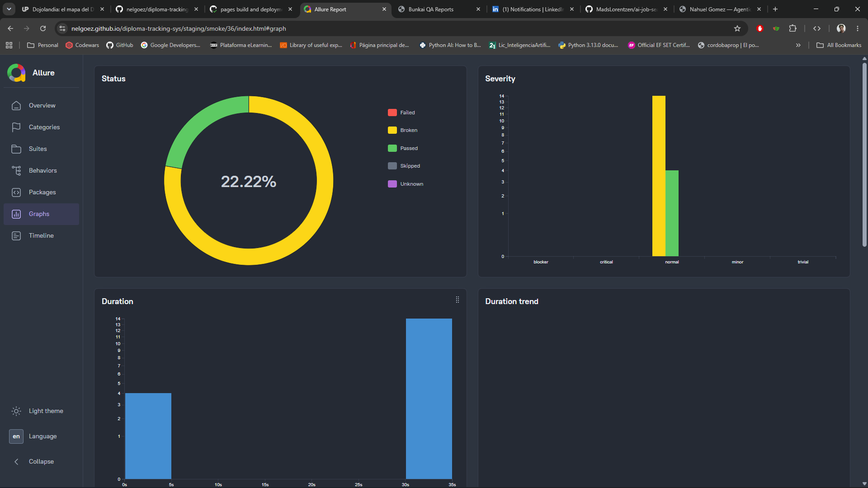Image resolution: width=868 pixels, height=488 pixels.
Task: Open Plataforma eLearning bookmark
Action: (241, 45)
